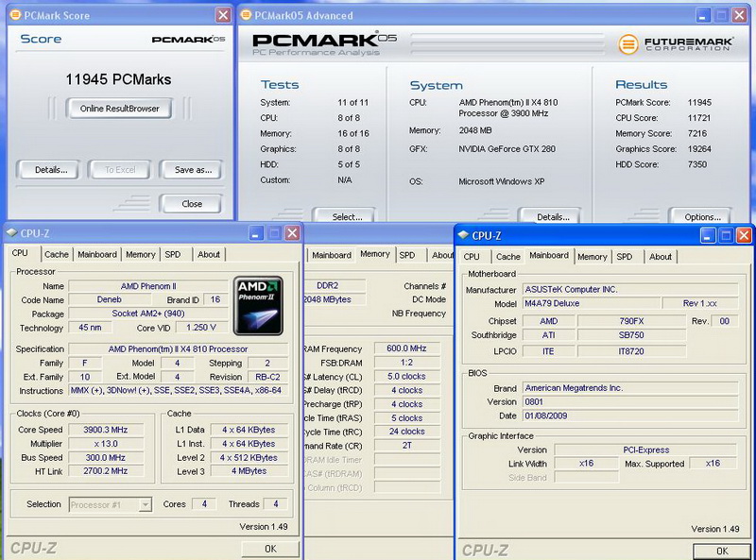Click the ASUSTeK Computer INC. manufacturer field

(x=630, y=289)
